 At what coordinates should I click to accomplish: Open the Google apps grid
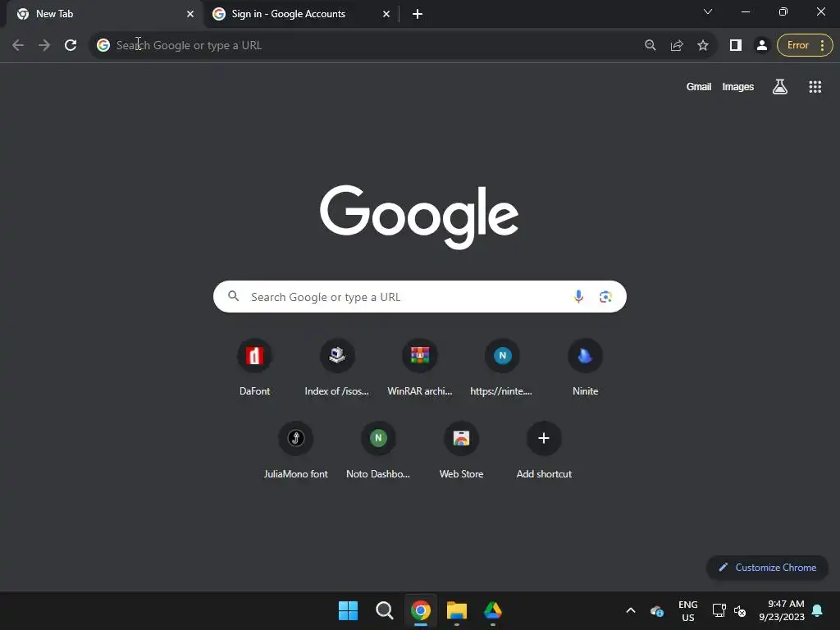click(815, 86)
